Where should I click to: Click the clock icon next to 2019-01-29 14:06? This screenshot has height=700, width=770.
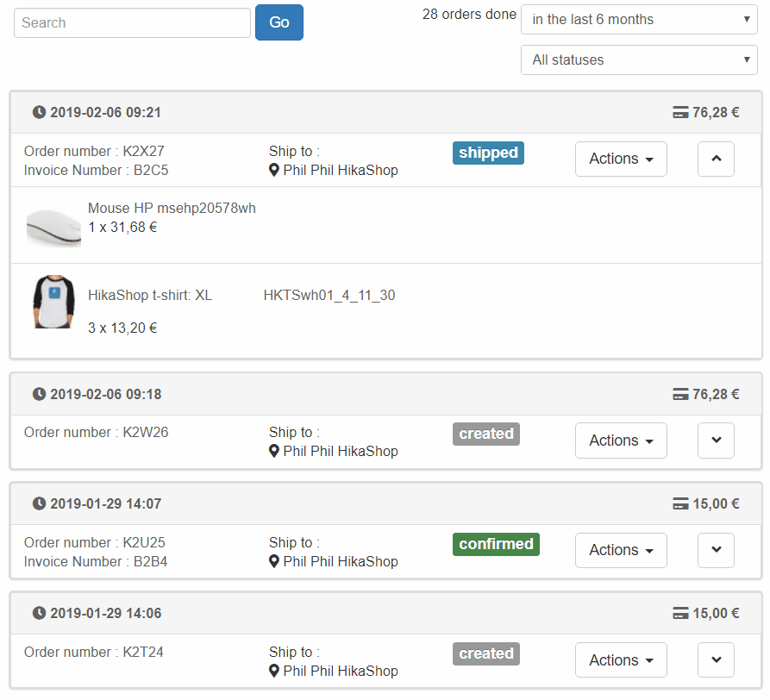point(39,613)
